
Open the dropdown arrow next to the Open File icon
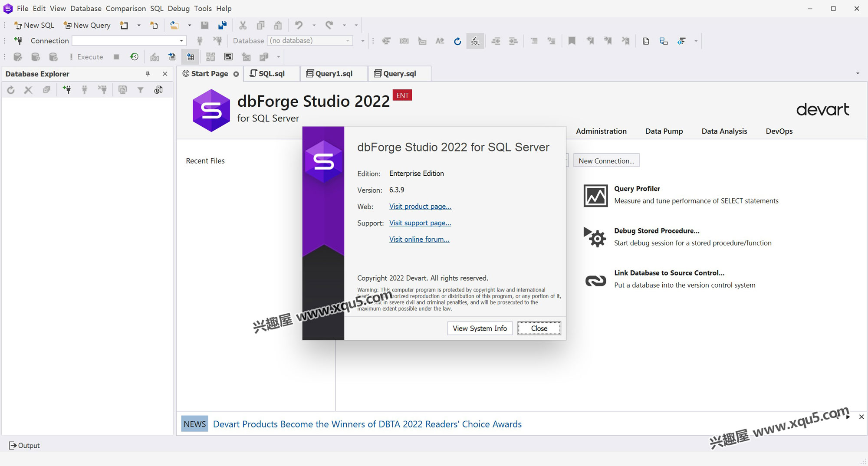[x=189, y=25]
